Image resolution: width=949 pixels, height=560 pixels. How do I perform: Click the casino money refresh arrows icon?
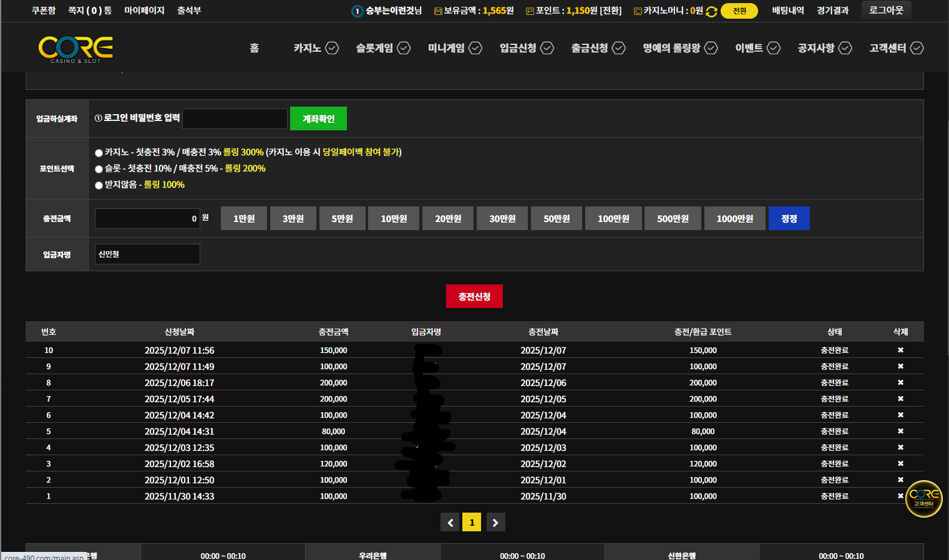(x=711, y=11)
